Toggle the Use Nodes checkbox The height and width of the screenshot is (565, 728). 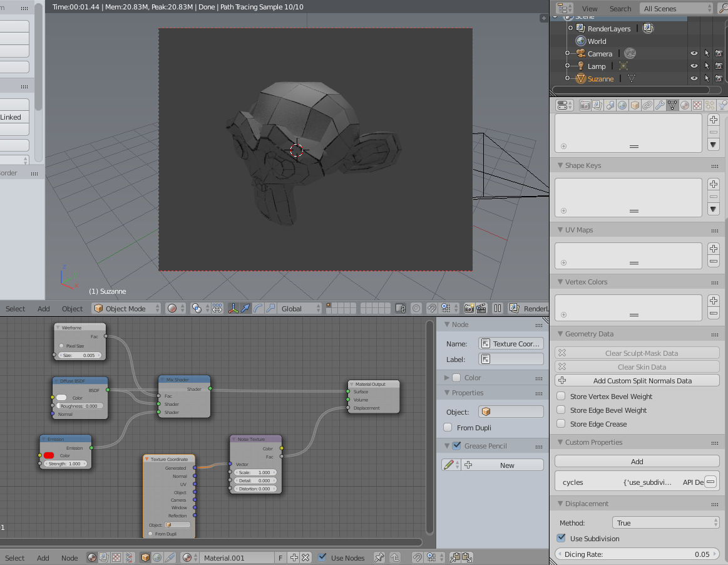(322, 557)
